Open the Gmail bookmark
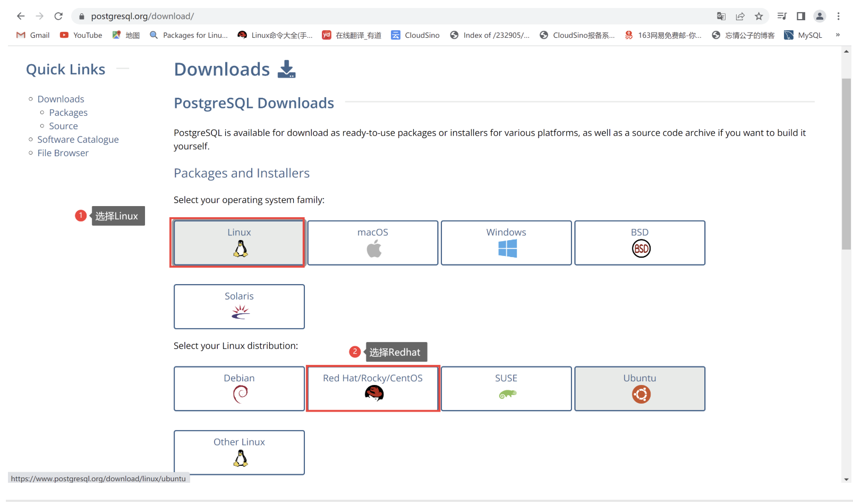Viewport: 853px width, 504px height. tap(33, 35)
